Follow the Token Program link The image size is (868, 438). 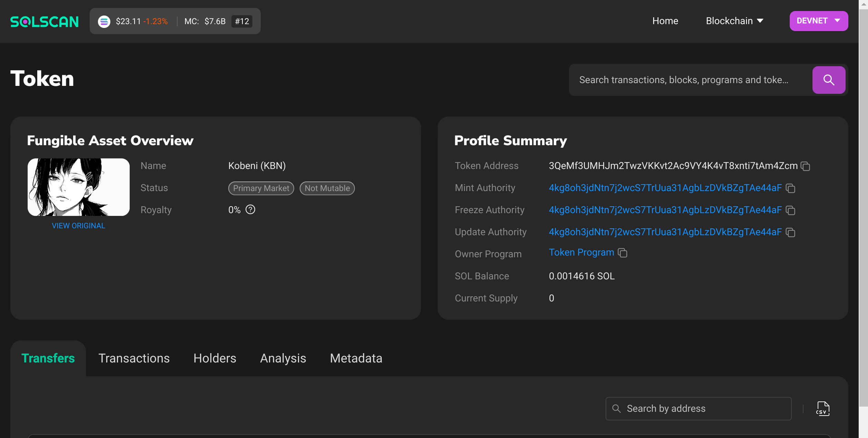click(581, 252)
